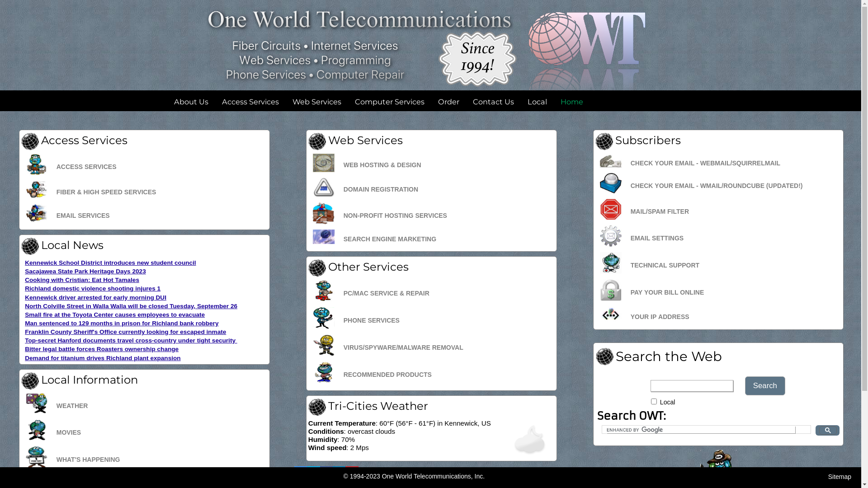Focus the Search the Web text field
Viewport: 868px width, 488px height.
[692, 386]
